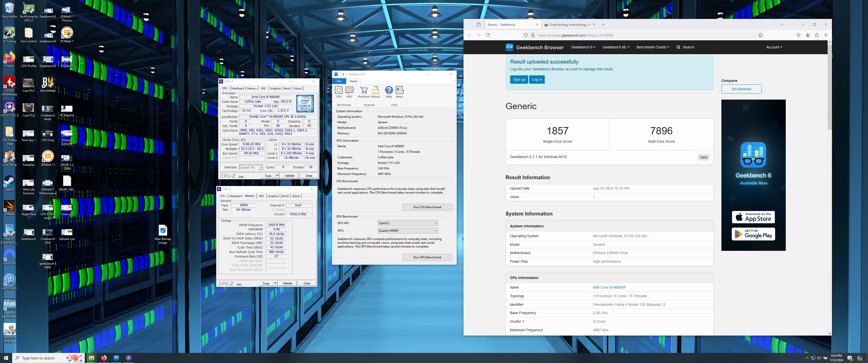Viewport: 868px width, 363px height.
Task: Click the Windows Start button
Action: 6,358
